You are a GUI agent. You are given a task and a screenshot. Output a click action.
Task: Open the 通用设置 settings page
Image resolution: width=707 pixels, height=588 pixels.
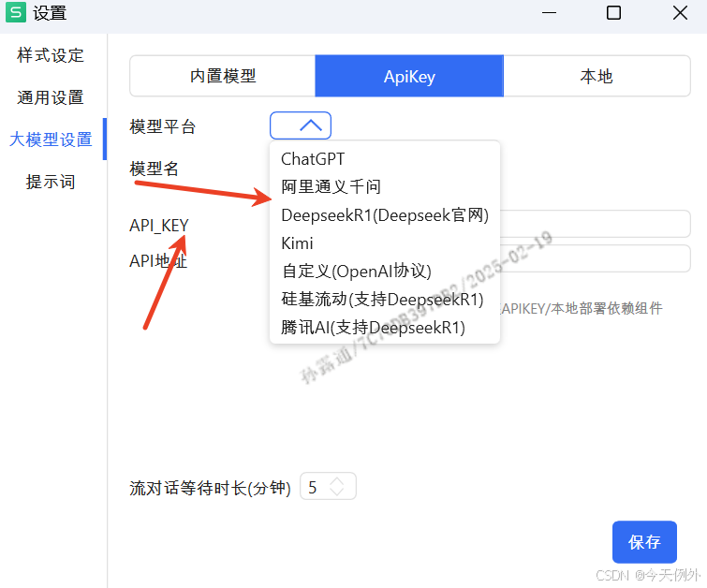click(51, 97)
